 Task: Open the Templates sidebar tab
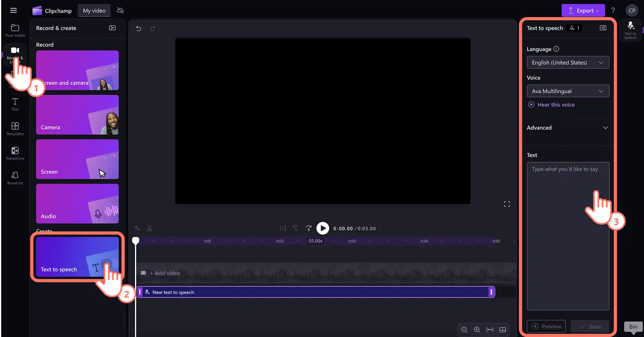click(15, 129)
